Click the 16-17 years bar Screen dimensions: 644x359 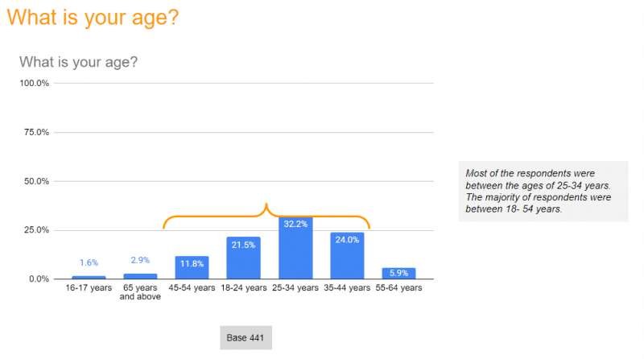(89, 277)
